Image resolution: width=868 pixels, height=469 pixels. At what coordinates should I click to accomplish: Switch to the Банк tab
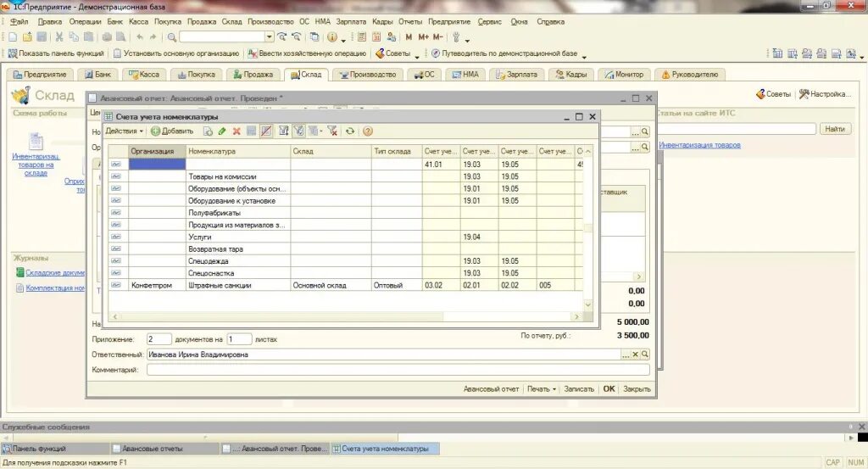tap(97, 74)
